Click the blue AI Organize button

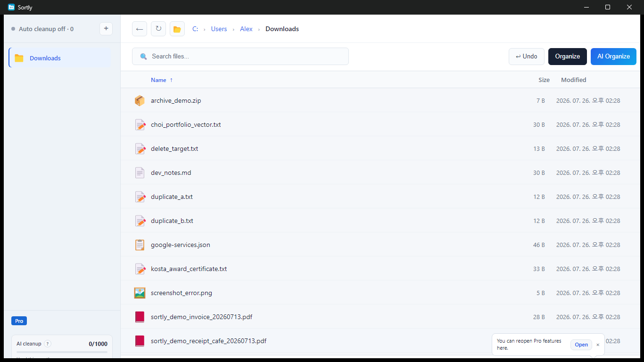(613, 57)
